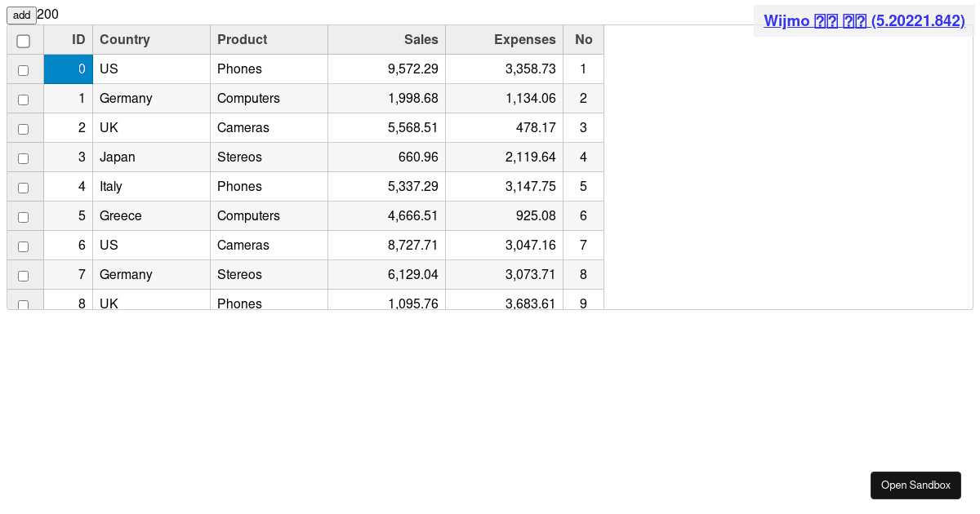Viewport: 980px width, 514px height.
Task: Click the No column header
Action: pyautogui.click(x=583, y=40)
